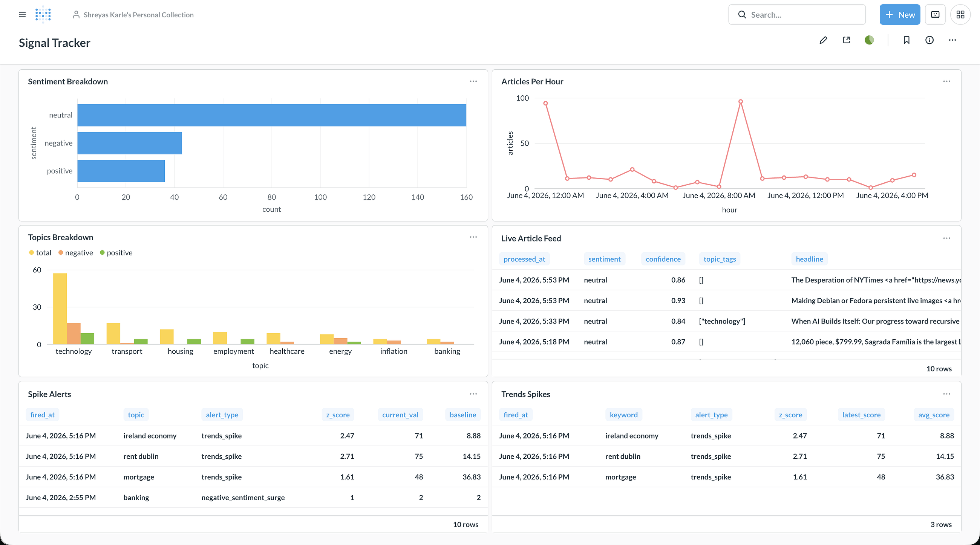Sort Trends Spikes by z_score
Screen dimensions: 980x545
[790, 415]
